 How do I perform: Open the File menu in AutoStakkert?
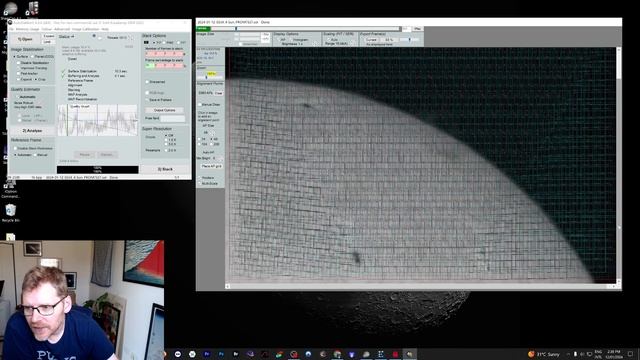tap(11, 29)
